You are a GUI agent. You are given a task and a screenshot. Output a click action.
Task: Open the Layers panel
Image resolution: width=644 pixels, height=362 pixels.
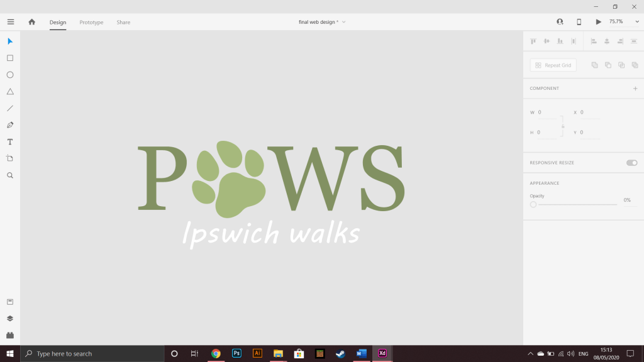coord(10,319)
